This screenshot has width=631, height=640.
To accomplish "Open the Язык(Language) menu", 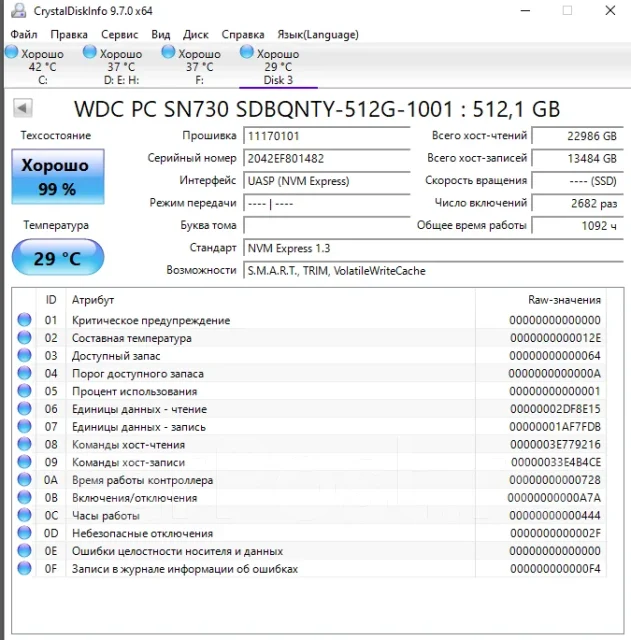I will click(318, 35).
